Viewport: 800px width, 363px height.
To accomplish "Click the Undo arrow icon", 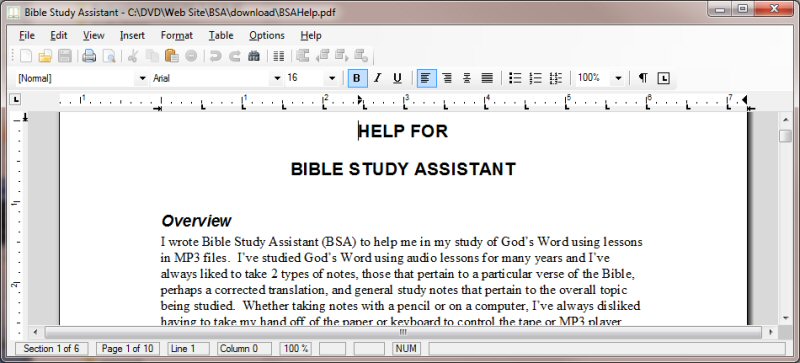I will [x=216, y=56].
